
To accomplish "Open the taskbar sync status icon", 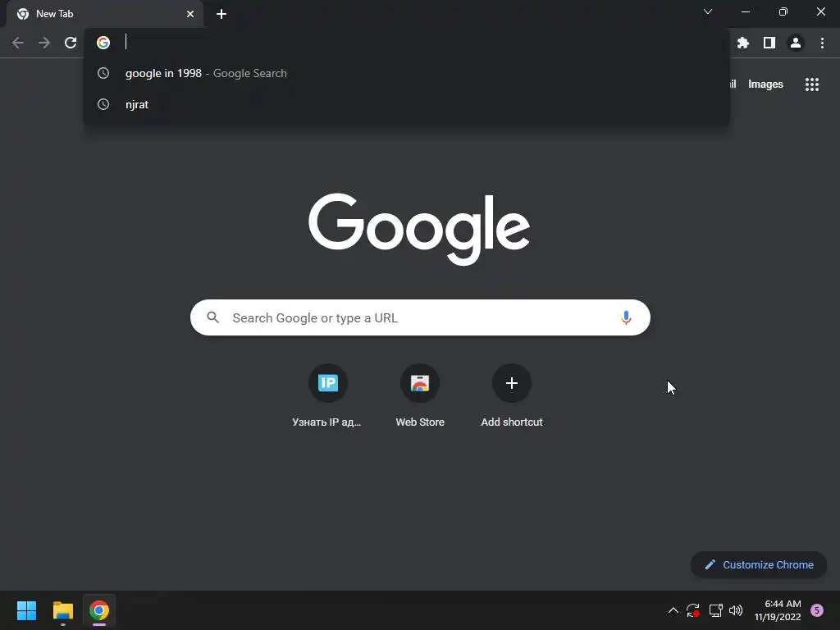I will 692,610.
